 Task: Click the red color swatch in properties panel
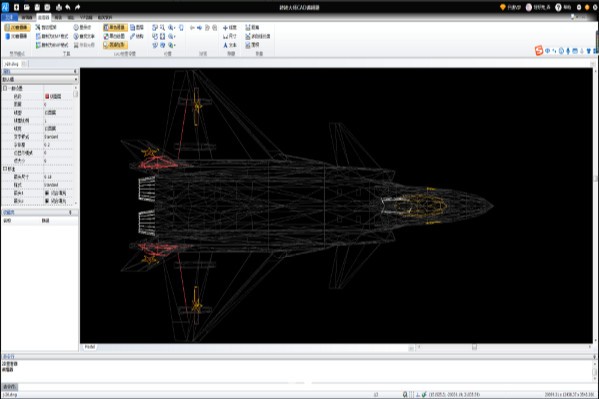[47, 97]
